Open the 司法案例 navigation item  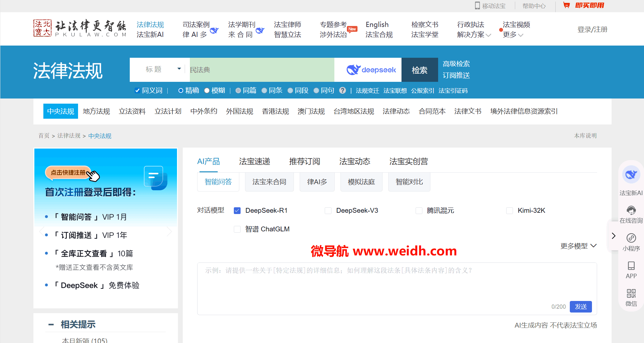196,25
